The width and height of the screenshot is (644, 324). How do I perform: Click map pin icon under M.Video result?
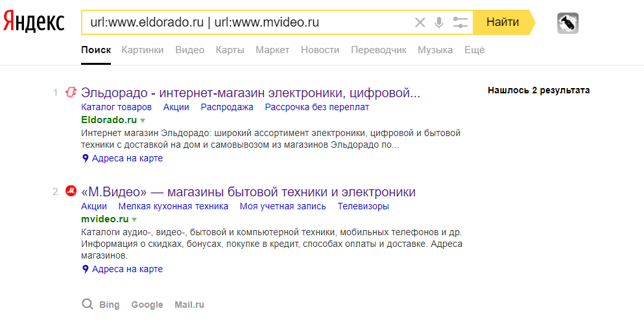click(x=85, y=269)
